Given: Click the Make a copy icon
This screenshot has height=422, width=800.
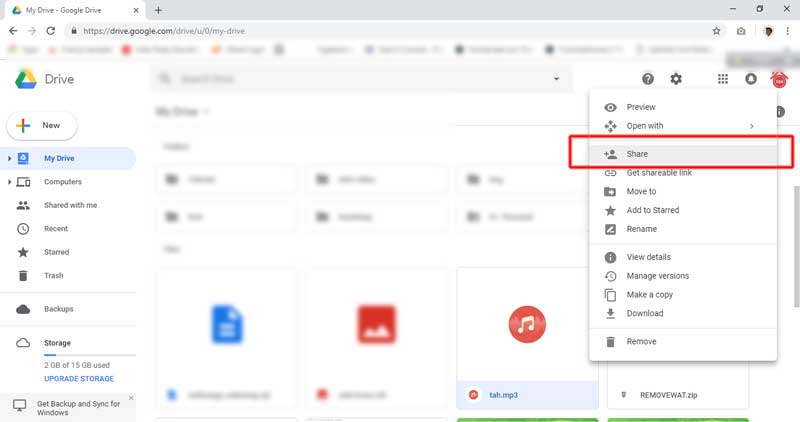Looking at the screenshot, I should 610,295.
